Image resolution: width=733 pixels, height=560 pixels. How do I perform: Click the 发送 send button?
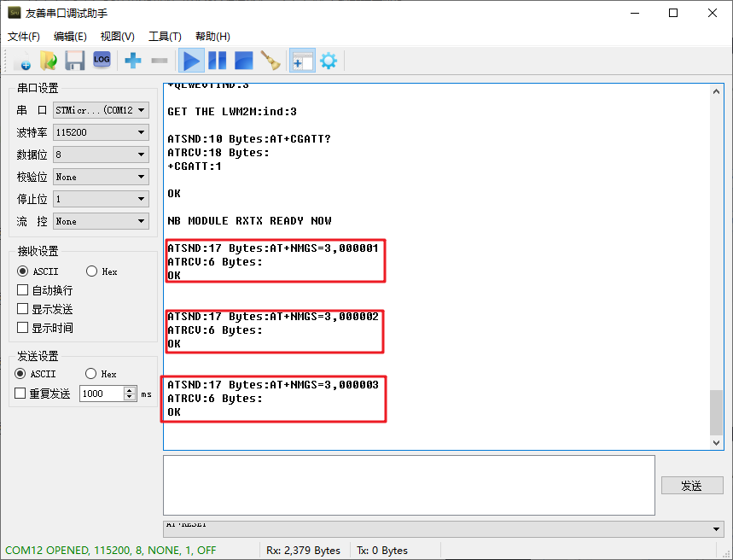click(x=692, y=486)
